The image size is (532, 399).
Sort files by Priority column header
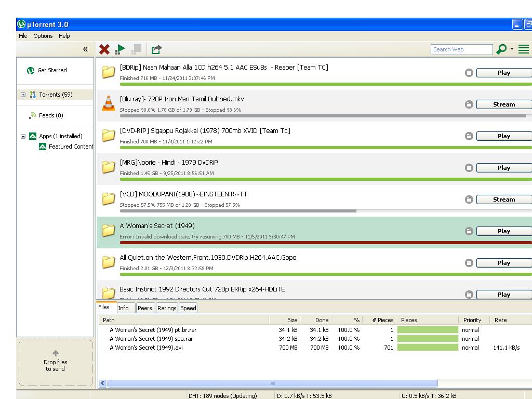pos(474,320)
